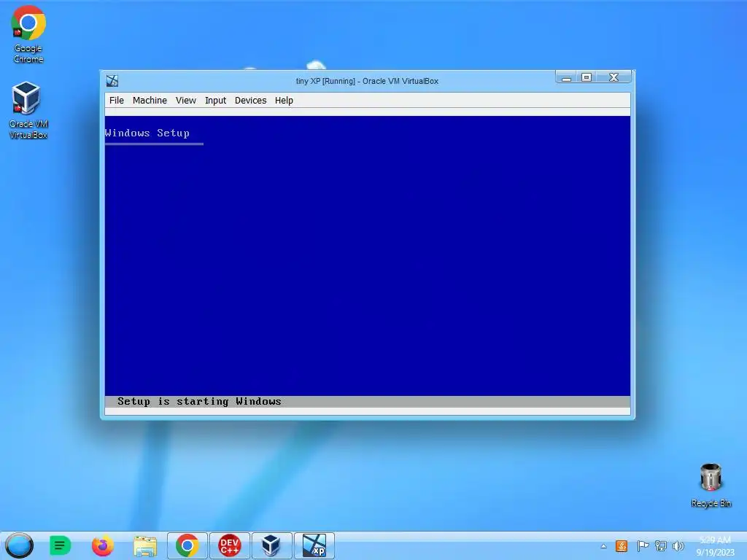Viewport: 747px width, 560px height.
Task: Open the Start menu orb
Action: click(19, 545)
